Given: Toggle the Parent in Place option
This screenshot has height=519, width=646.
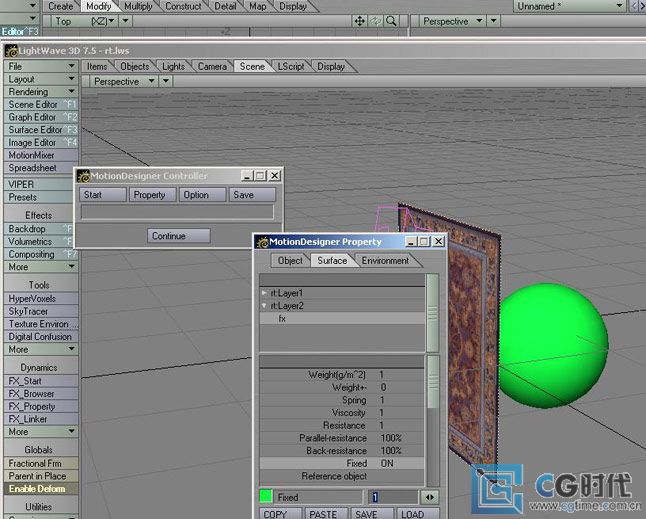Looking at the screenshot, I should [40, 476].
